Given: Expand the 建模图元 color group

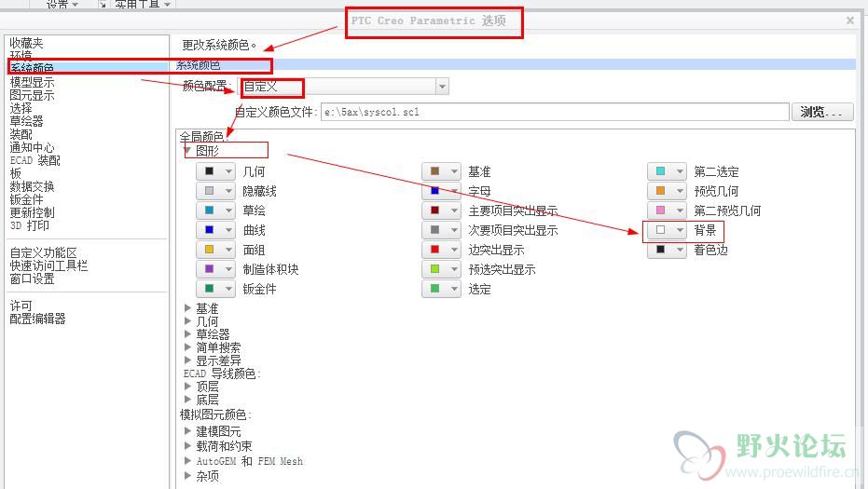Looking at the screenshot, I should click(x=187, y=431).
